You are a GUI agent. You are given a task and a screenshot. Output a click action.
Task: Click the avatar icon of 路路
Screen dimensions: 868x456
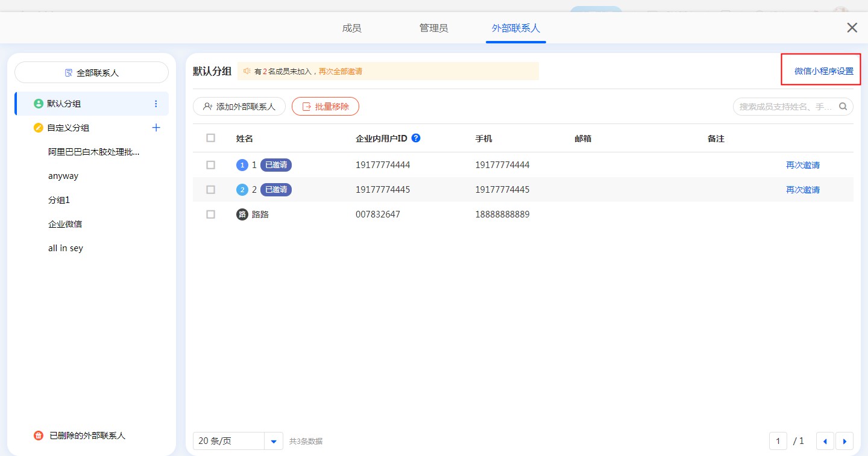(x=242, y=214)
